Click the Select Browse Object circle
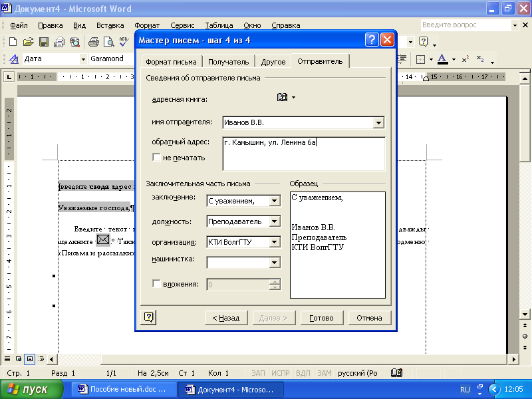The width and height of the screenshot is (532, 399). pyautogui.click(x=525, y=336)
